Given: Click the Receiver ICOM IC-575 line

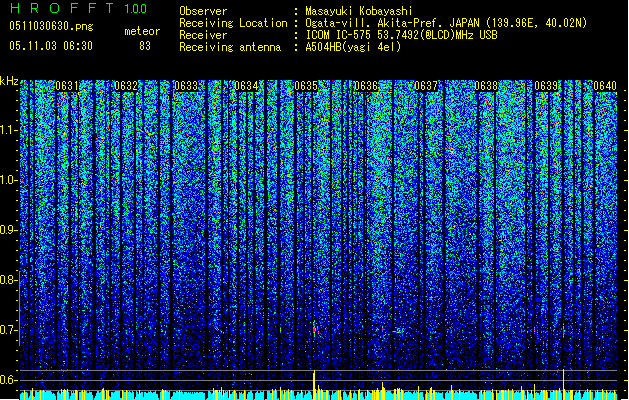Looking at the screenshot, I should tap(401, 35).
